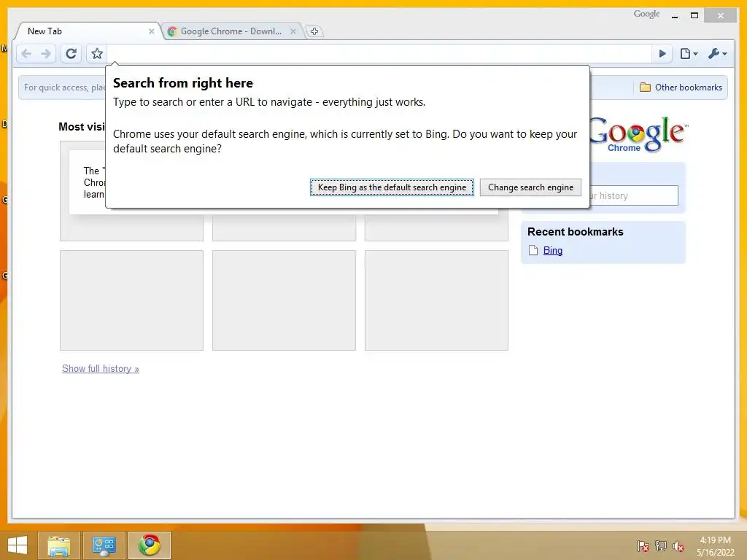Click Change search engine button
747x560 pixels.
pyautogui.click(x=531, y=187)
